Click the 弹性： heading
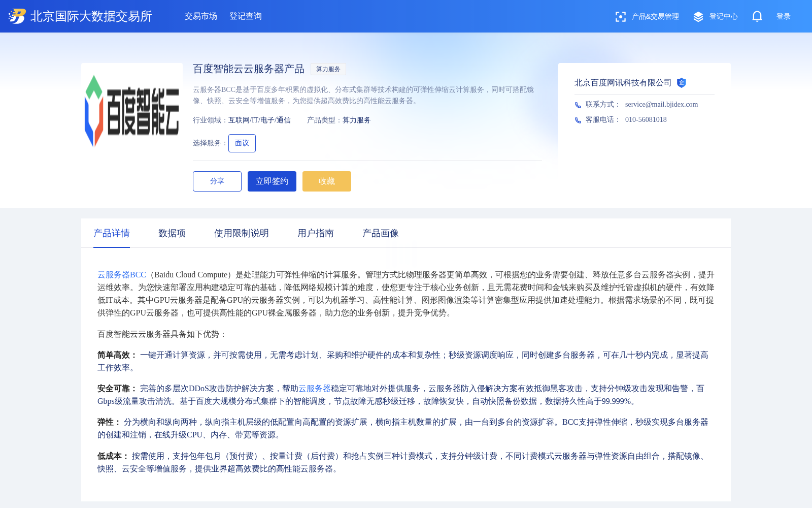The height and width of the screenshot is (508, 812). point(110,422)
